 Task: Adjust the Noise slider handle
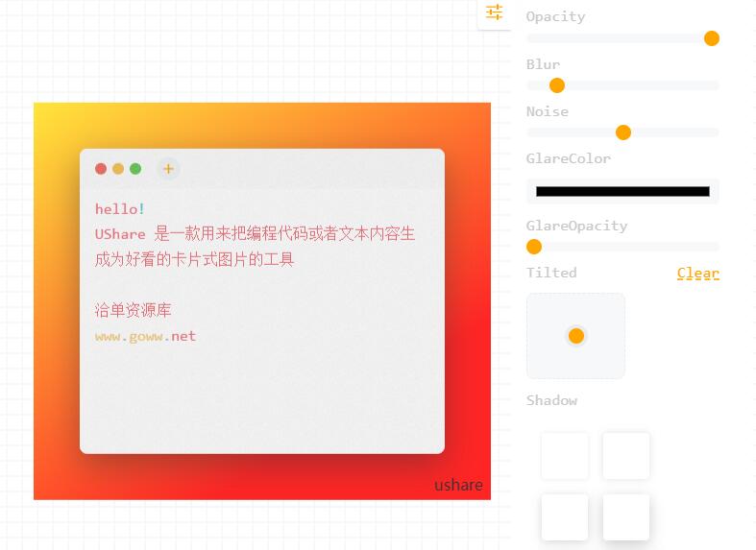[623, 132]
